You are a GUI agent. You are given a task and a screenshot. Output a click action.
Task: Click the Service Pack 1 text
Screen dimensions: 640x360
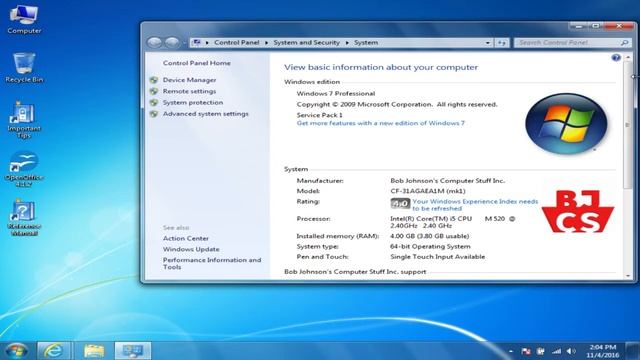click(320, 115)
